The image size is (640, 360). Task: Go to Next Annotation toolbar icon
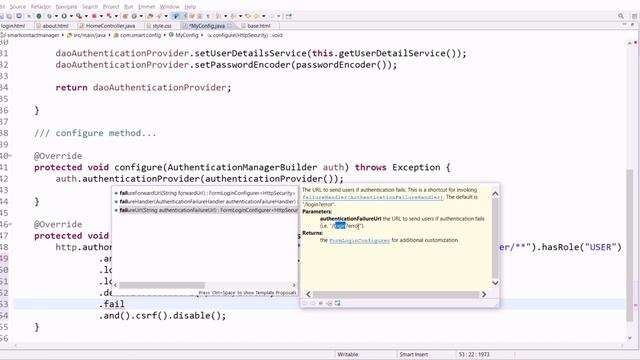click(218, 16)
